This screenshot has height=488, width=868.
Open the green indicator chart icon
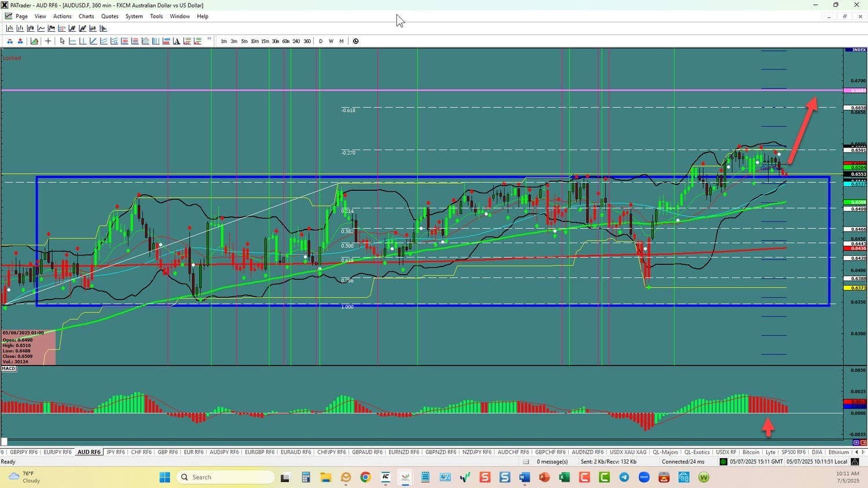pyautogui.click(x=35, y=41)
